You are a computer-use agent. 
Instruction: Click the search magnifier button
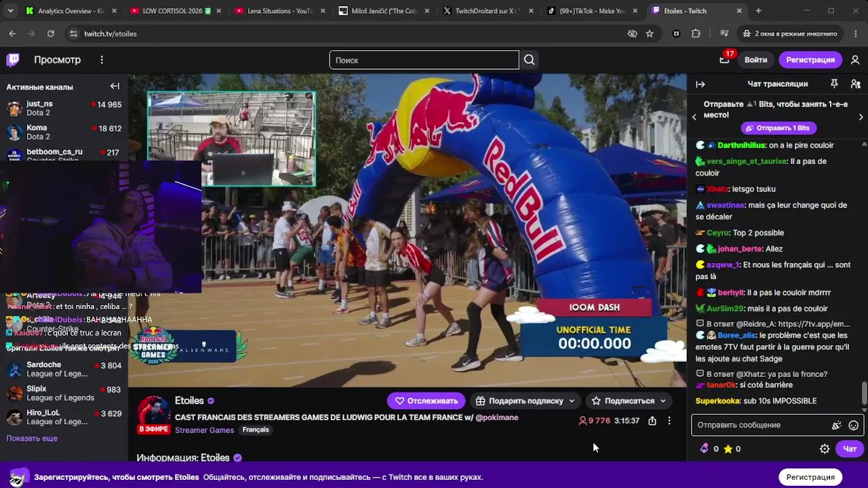coord(530,60)
